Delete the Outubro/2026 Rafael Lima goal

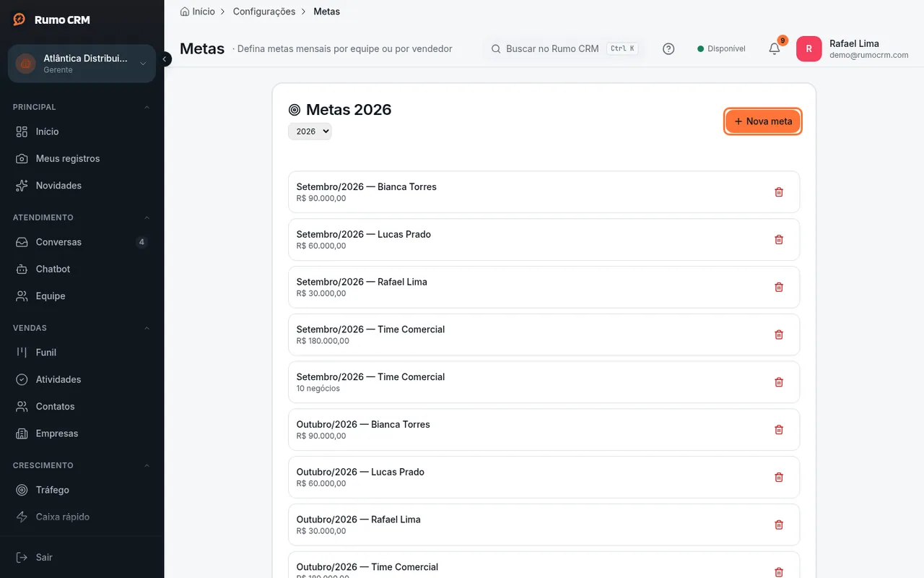tap(779, 525)
